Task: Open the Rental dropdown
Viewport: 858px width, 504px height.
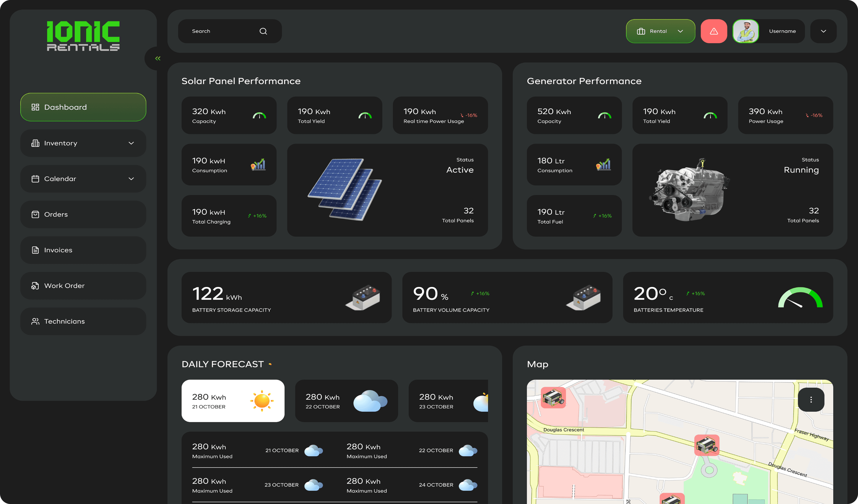Action: tap(660, 31)
